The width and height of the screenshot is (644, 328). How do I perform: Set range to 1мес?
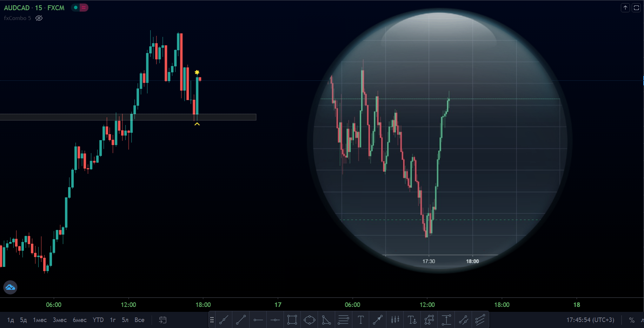[40, 320]
